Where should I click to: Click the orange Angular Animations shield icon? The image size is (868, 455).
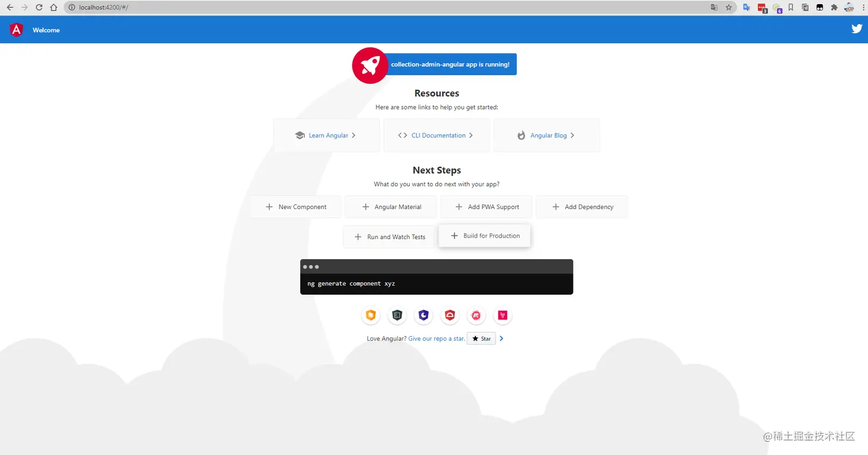click(371, 315)
